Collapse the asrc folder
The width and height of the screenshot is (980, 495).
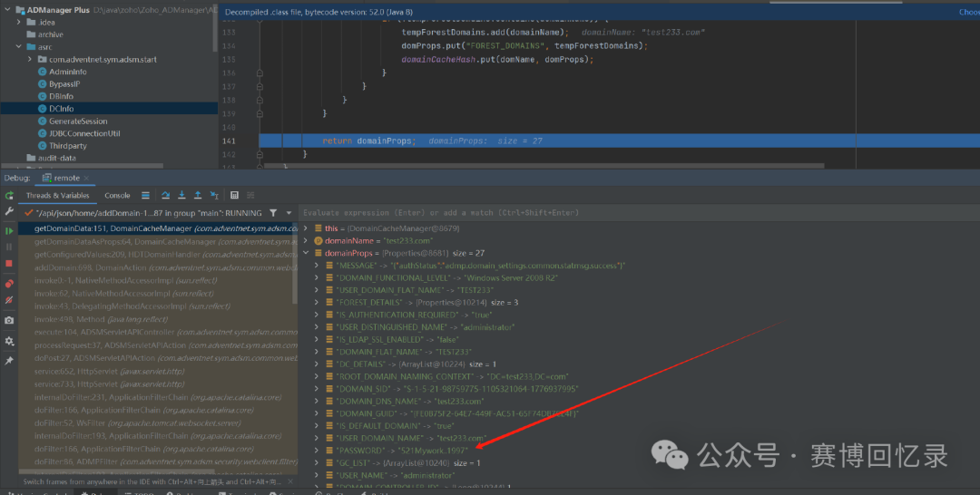(19, 47)
